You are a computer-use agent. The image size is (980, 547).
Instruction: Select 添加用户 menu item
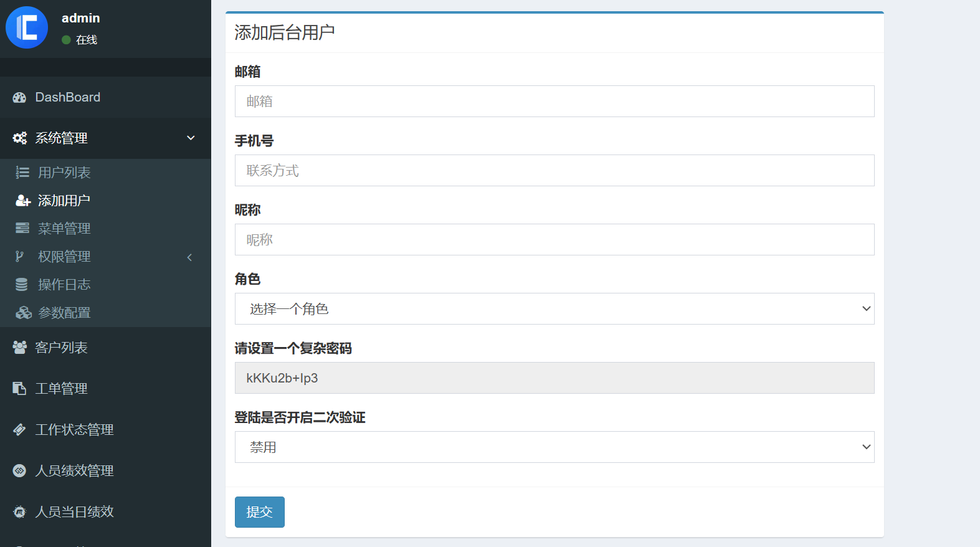coord(105,201)
